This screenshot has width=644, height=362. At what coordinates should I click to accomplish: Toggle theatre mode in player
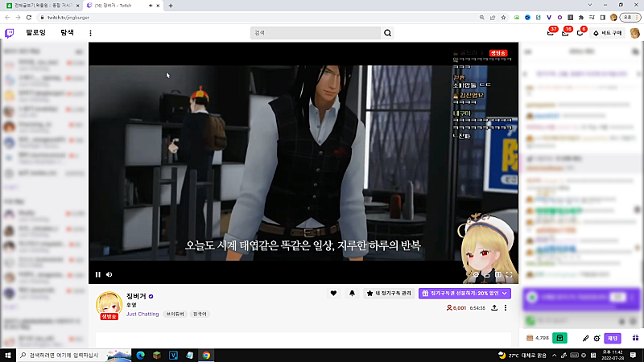point(497,274)
